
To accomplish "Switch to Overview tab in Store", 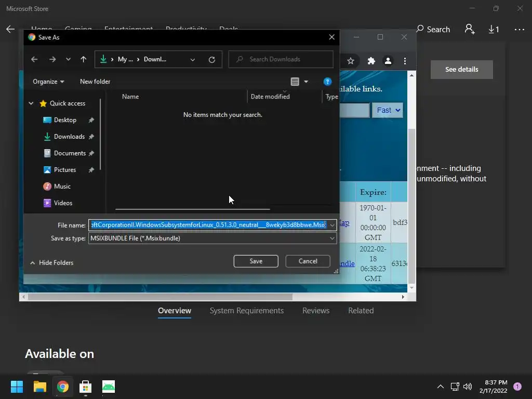I will click(x=175, y=311).
